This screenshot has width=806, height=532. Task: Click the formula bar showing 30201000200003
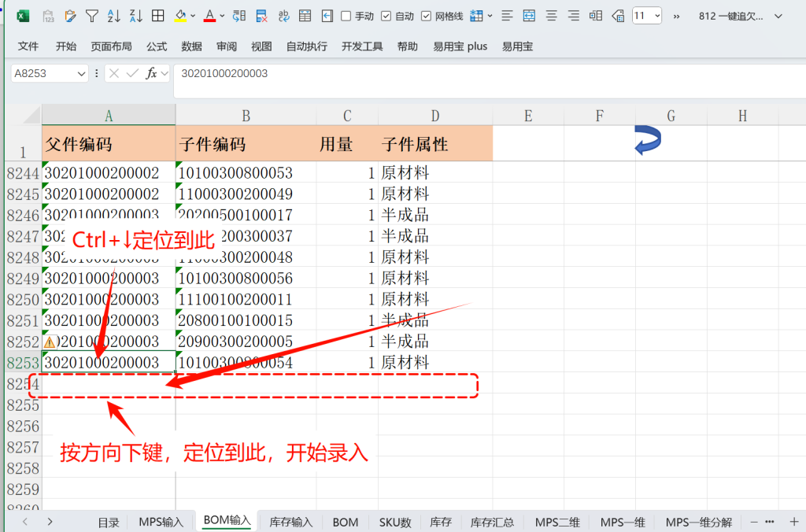coord(490,81)
